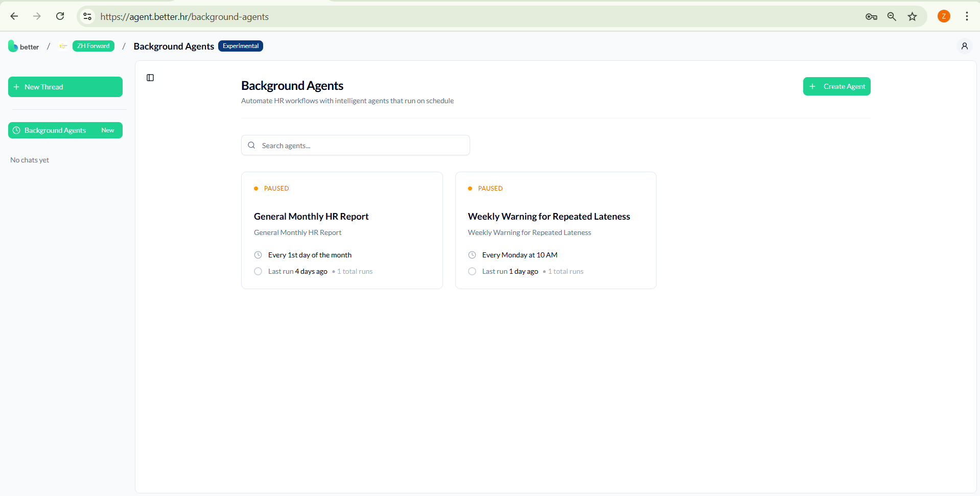
Task: Click the address bar URL
Action: (184, 17)
